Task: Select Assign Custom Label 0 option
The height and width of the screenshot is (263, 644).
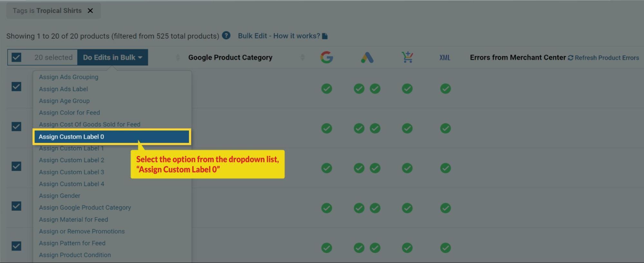Action: tap(111, 137)
